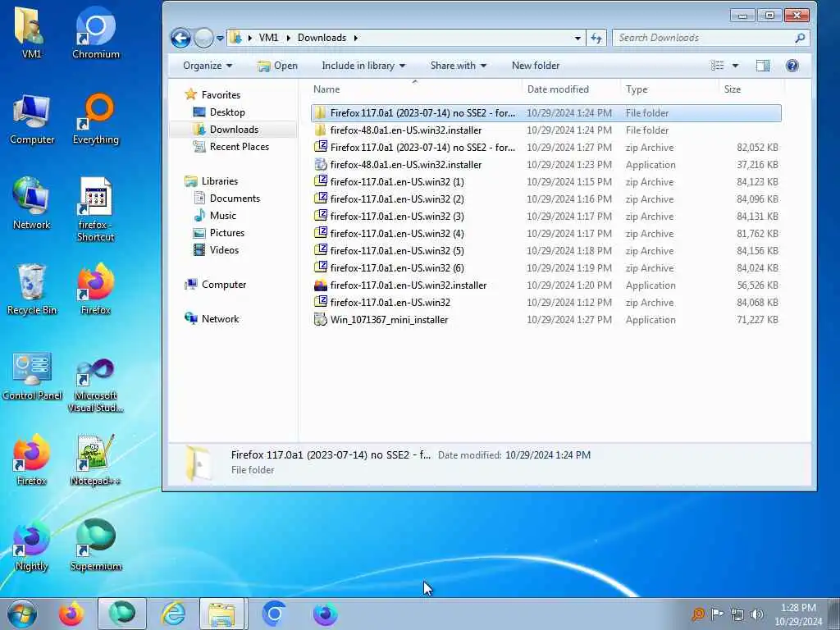Click the Everything search tray icon
840x630 pixels.
click(697, 614)
